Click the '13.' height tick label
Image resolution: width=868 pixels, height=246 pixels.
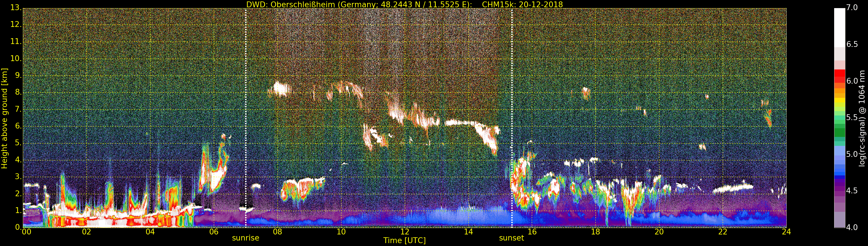click(16, 8)
